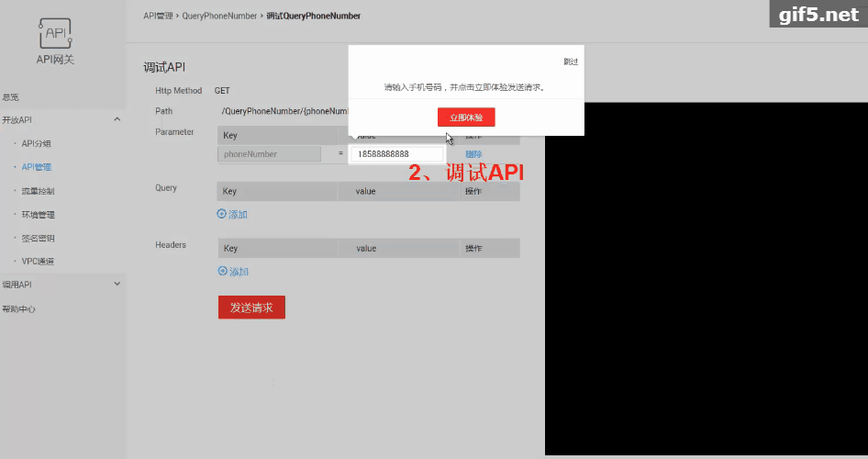The image size is (868, 459).
Task: Click the 调试API page heading
Action: click(164, 67)
